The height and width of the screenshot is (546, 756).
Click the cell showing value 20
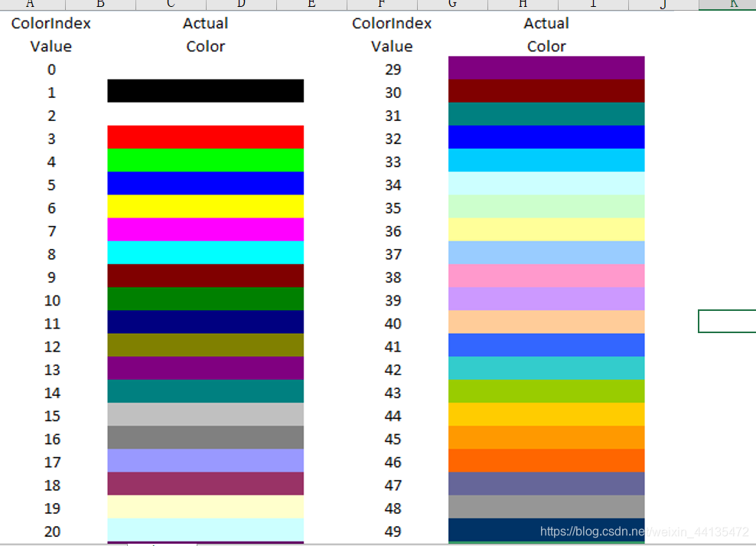click(x=52, y=531)
